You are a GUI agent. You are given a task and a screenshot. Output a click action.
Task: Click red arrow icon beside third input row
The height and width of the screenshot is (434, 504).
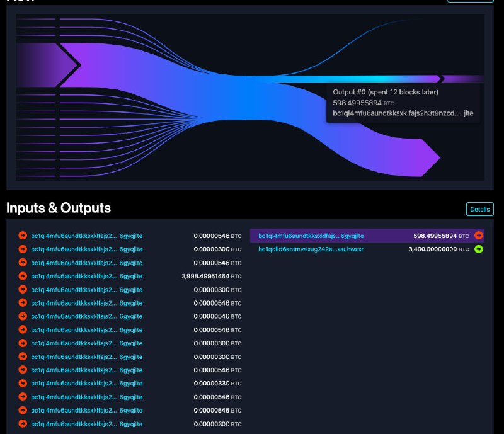point(23,263)
